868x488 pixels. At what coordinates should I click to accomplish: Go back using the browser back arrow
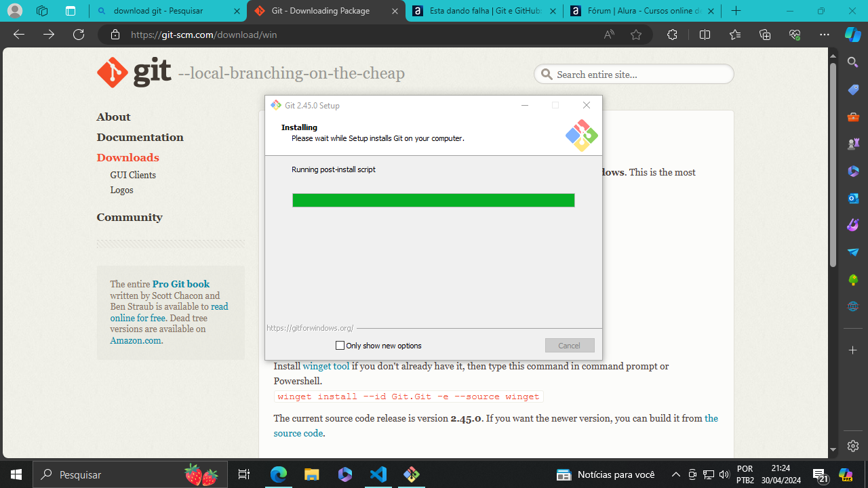tap(19, 35)
